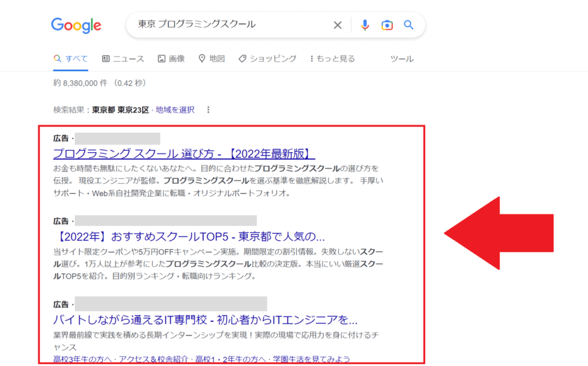This screenshot has width=588, height=366.
Task: Select the すべて tab
Action: pos(71,59)
